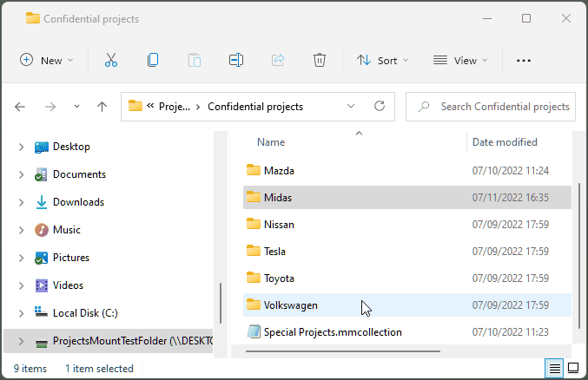Image resolution: width=588 pixels, height=380 pixels.
Task: Expand address bar history dropdown
Action: point(351,107)
